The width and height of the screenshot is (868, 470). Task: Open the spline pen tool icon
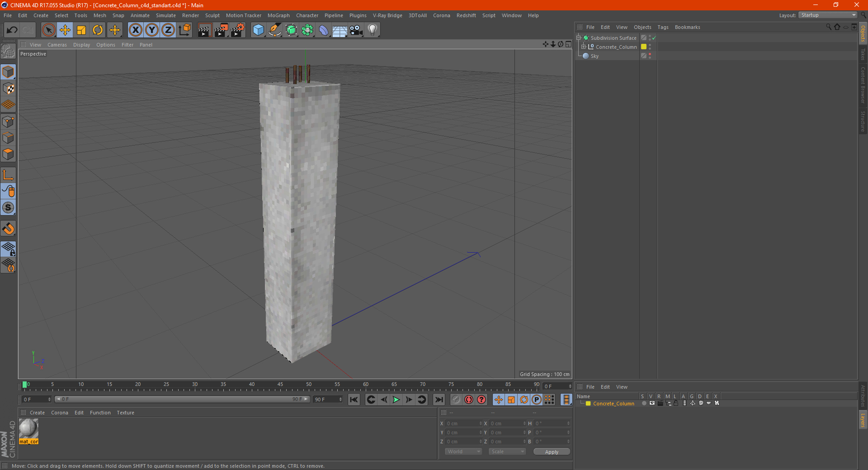pyautogui.click(x=275, y=30)
